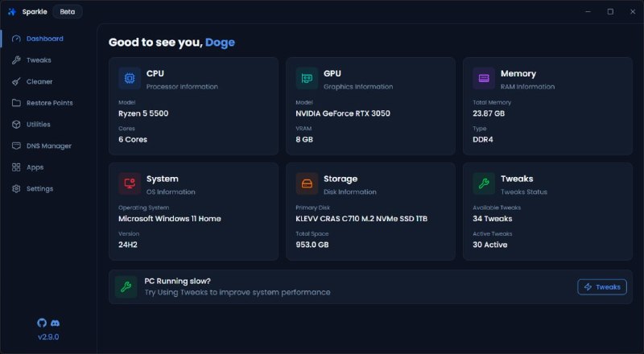
Task: Click the Restore Points folder icon
Action: pos(16,103)
